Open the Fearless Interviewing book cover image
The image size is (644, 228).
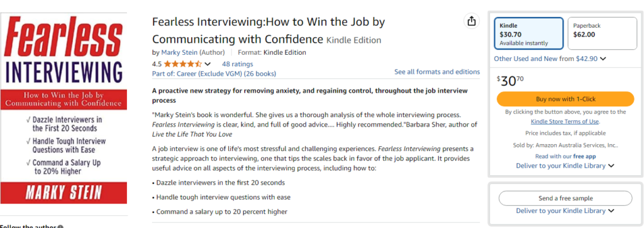tap(64, 108)
